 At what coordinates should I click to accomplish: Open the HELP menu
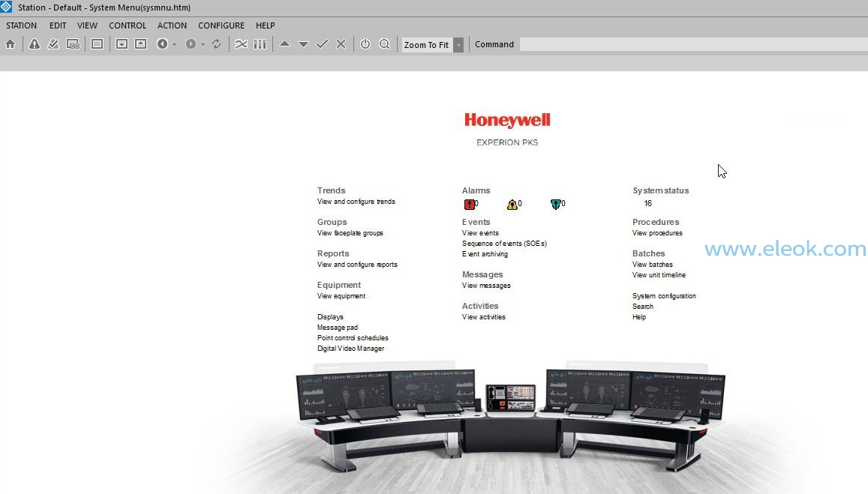coord(265,25)
